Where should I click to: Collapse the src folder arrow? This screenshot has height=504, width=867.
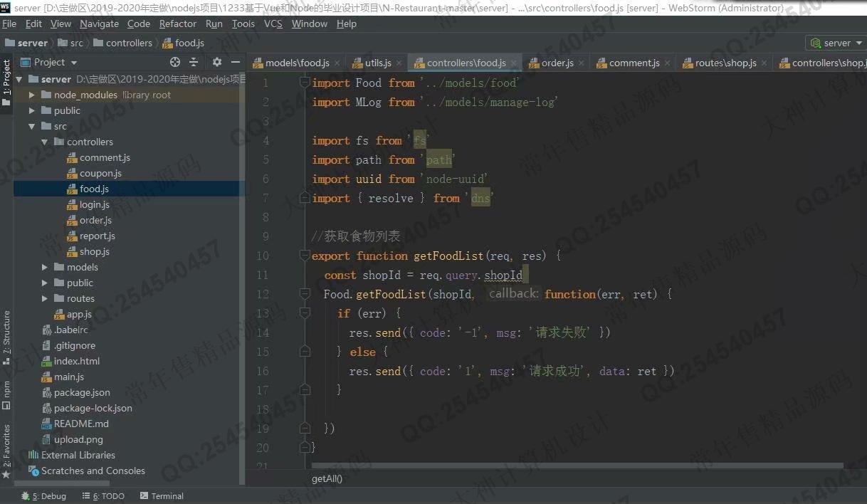click(x=32, y=126)
